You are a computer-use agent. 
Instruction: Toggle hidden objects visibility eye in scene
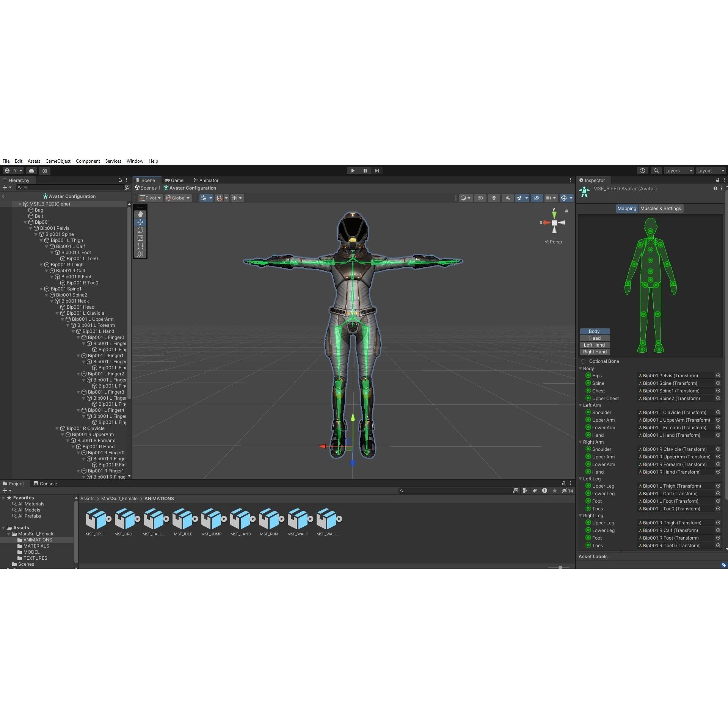pos(537,198)
